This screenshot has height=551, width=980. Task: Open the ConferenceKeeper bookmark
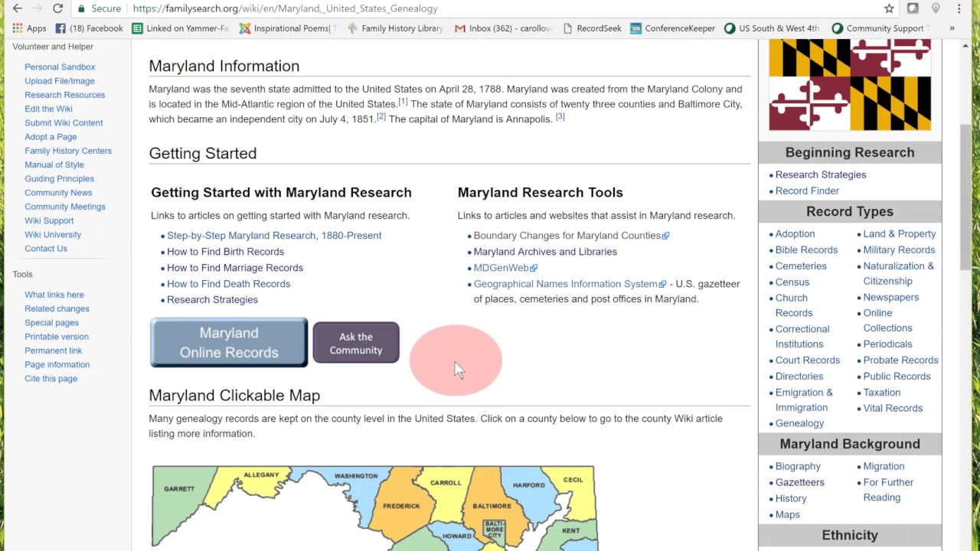(673, 28)
